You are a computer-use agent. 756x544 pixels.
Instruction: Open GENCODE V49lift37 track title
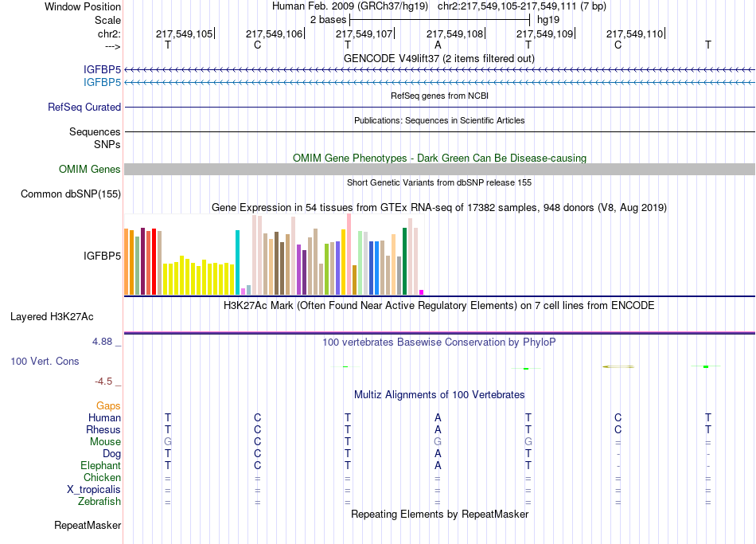click(x=438, y=58)
